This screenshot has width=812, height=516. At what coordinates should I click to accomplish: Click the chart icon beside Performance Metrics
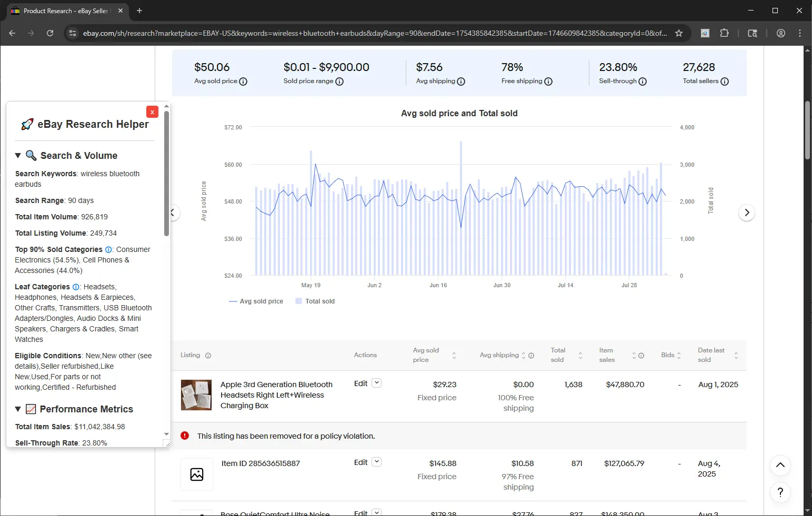pyautogui.click(x=31, y=409)
